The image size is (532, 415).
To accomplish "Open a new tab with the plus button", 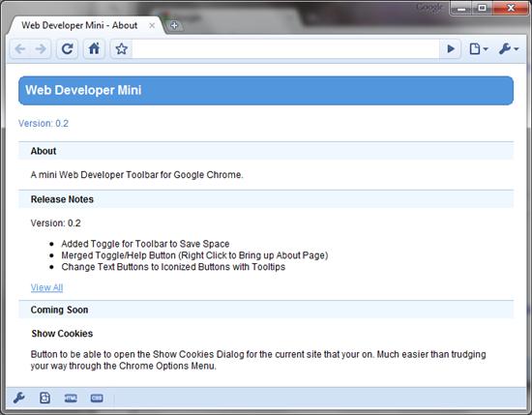I will 174,25.
